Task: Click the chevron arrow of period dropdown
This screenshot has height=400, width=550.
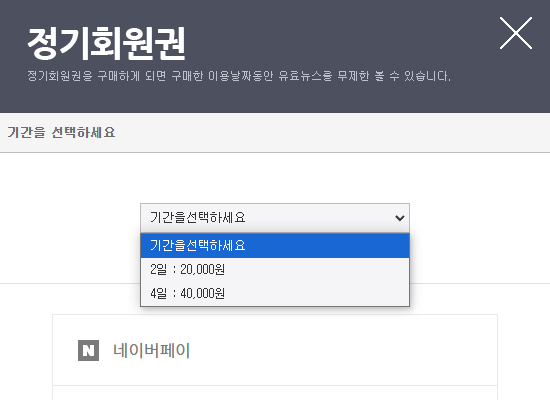Action: click(x=400, y=218)
